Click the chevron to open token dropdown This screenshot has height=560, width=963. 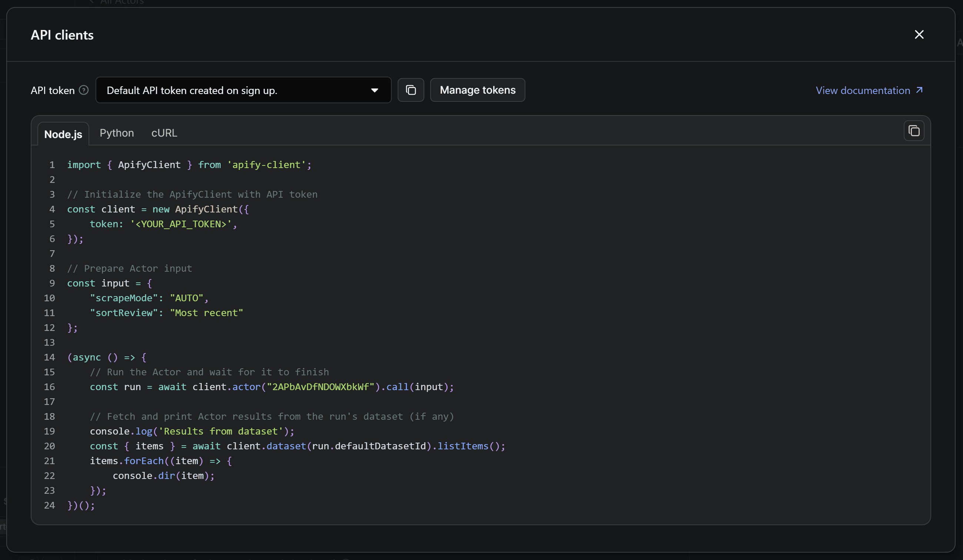(x=375, y=91)
